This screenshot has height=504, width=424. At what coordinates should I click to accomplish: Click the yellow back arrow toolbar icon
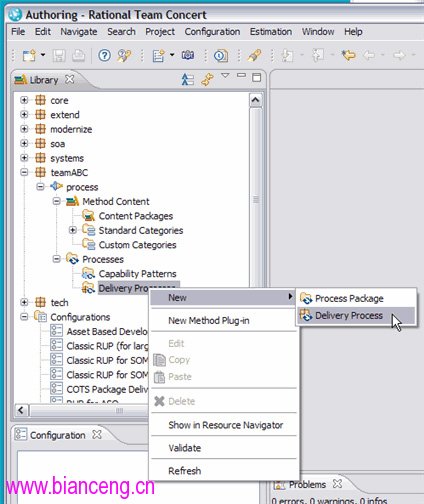coord(348,55)
